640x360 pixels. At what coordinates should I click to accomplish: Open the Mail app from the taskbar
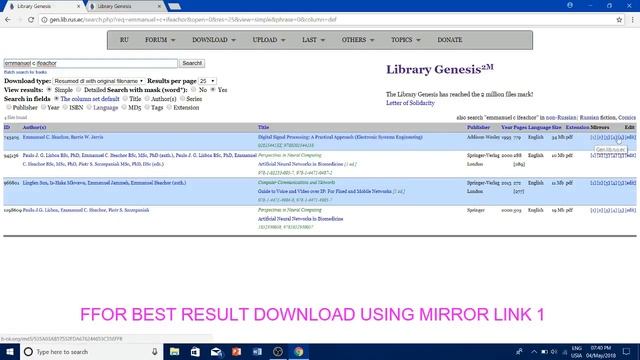point(216,351)
